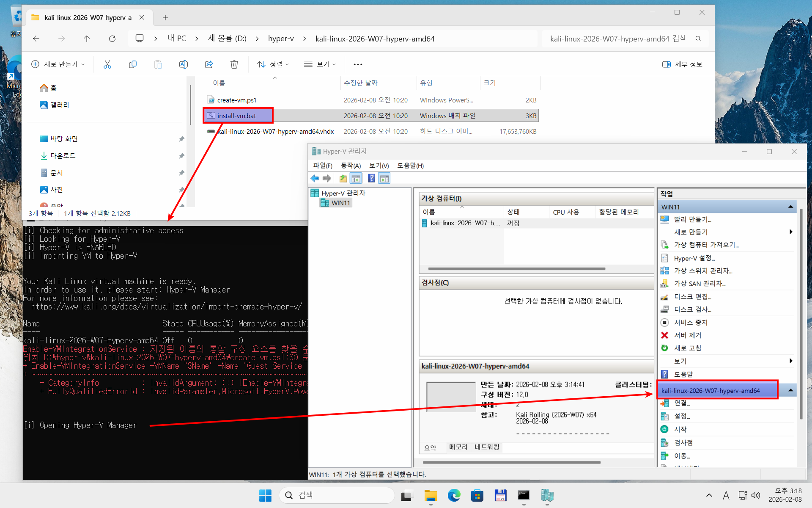Click 디스크 검사 action
This screenshot has width=812, height=508.
click(x=693, y=309)
